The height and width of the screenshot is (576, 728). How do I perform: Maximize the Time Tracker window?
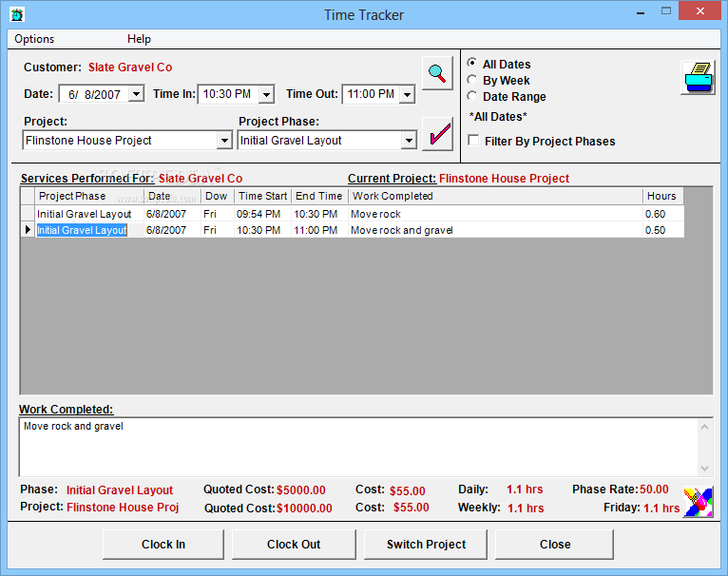(x=666, y=11)
